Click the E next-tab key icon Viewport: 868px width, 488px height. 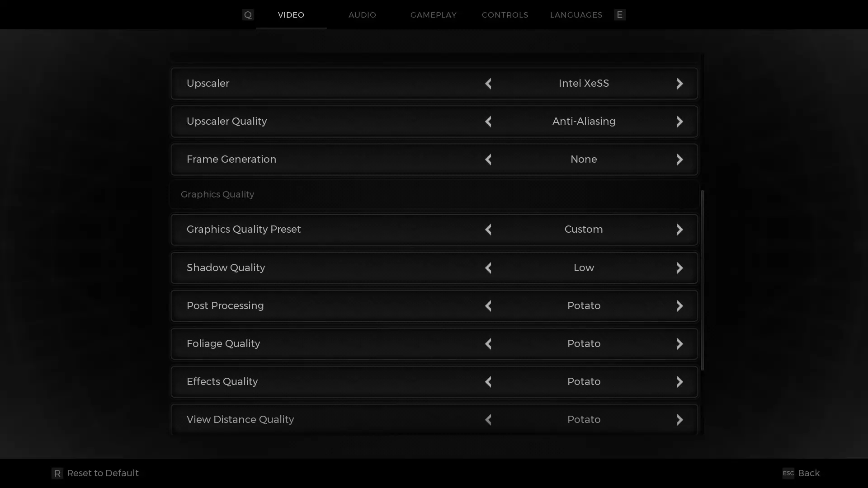(619, 15)
